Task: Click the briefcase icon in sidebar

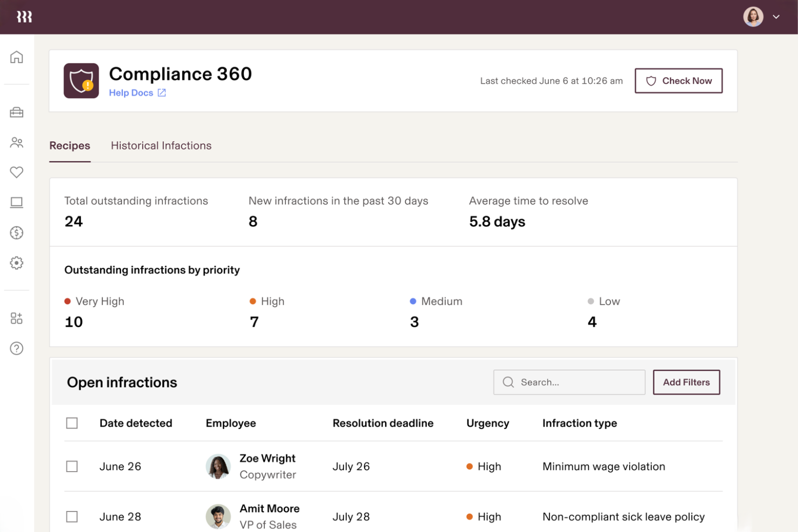Action: [17, 112]
